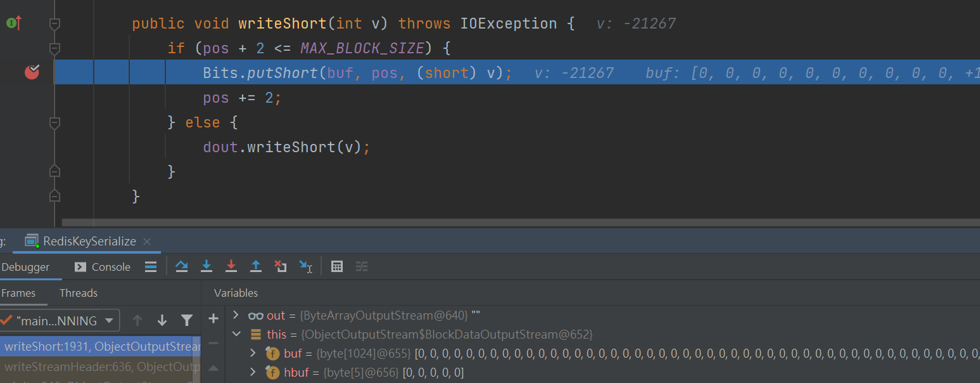Click the field icon beside buf
The image size is (980, 383).
pos(273,353)
